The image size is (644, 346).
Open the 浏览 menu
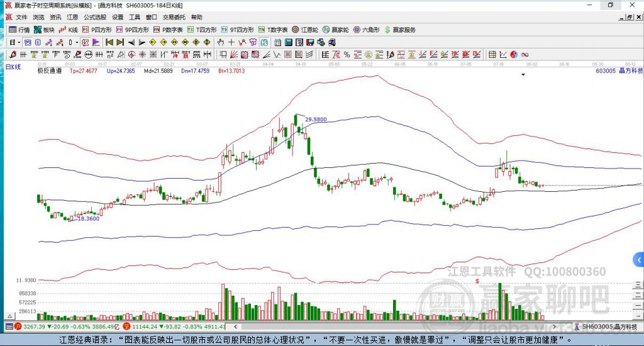pyautogui.click(x=38, y=17)
